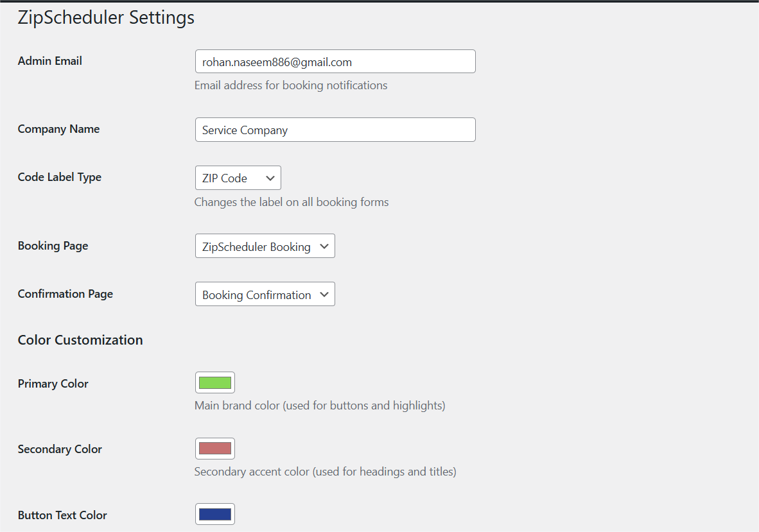Click the "Booking Confirmation" selected value
Screen dimensions: 759x532
(257, 294)
